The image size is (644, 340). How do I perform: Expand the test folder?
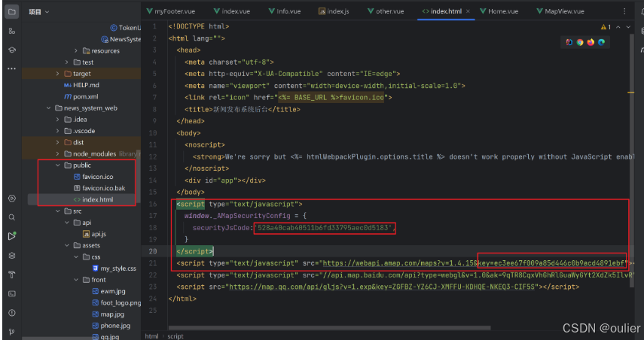click(x=67, y=62)
